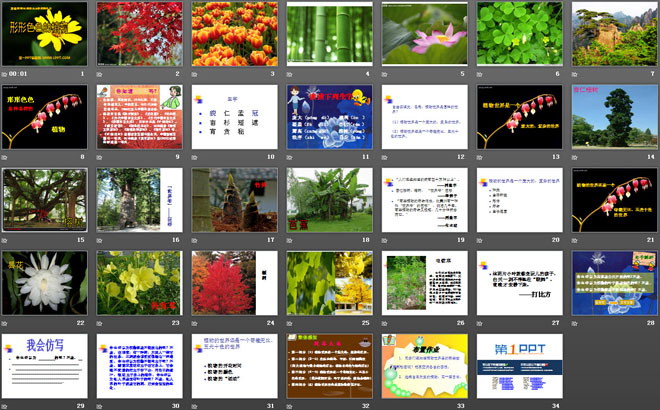Select slide 14 showing the tall dark tree
Viewport: 660px width, 410px height.
pyautogui.click(x=613, y=117)
